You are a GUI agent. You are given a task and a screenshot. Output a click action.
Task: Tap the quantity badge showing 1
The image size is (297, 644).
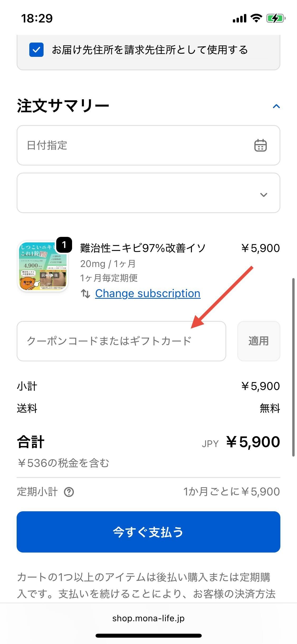[x=64, y=245]
